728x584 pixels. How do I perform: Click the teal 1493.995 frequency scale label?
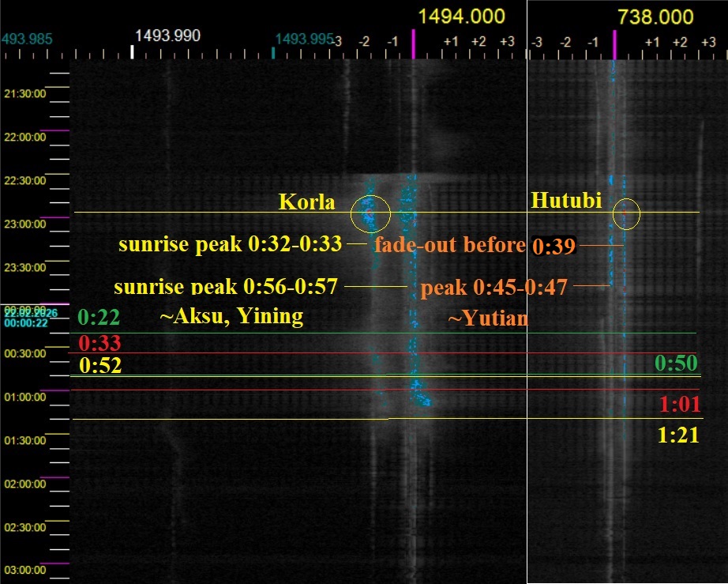[304, 39]
